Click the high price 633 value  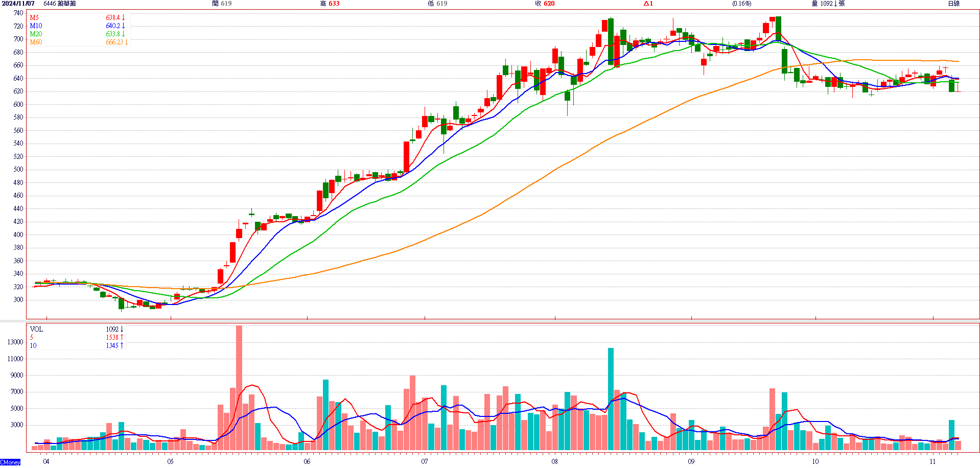point(334,4)
